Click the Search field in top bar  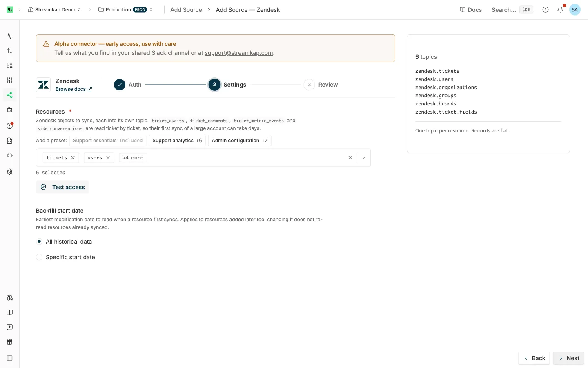(x=512, y=10)
